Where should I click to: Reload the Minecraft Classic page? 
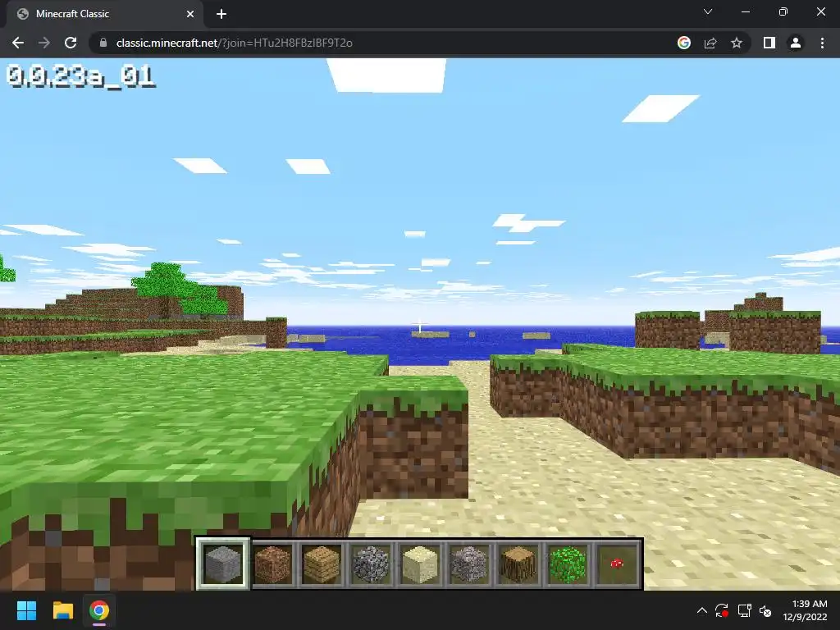pyautogui.click(x=71, y=43)
